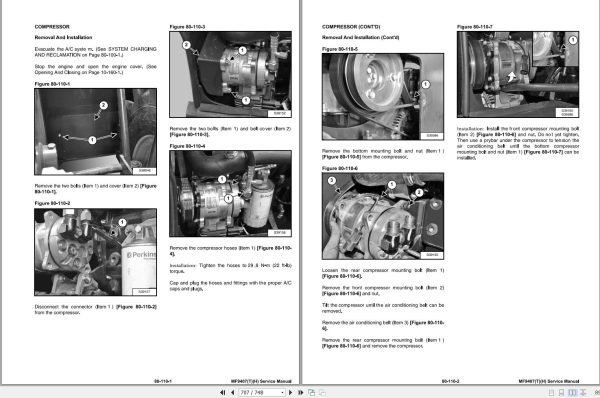The width and height of the screenshot is (600, 398).
Task: Click 'Removal And Installation' heading on left page
Action: [x=63, y=38]
